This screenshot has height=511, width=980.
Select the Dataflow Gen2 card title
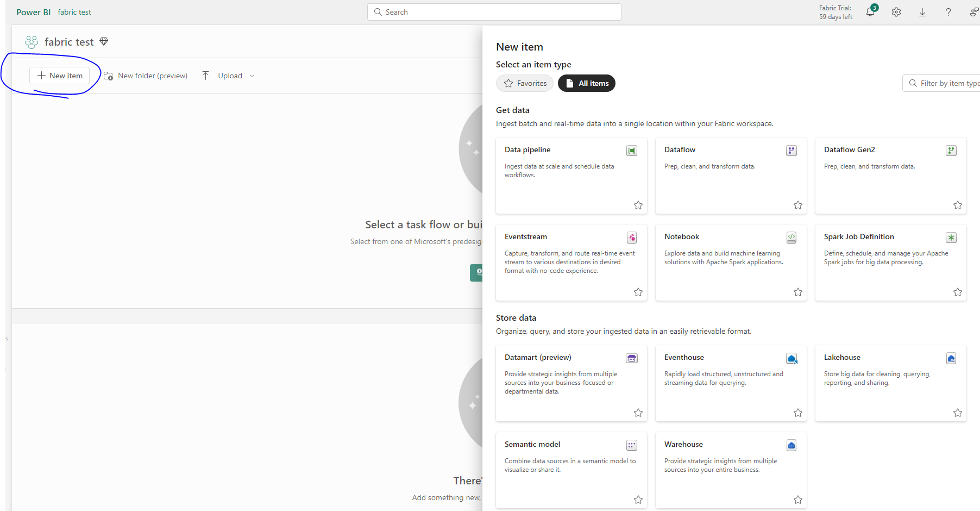pos(850,149)
